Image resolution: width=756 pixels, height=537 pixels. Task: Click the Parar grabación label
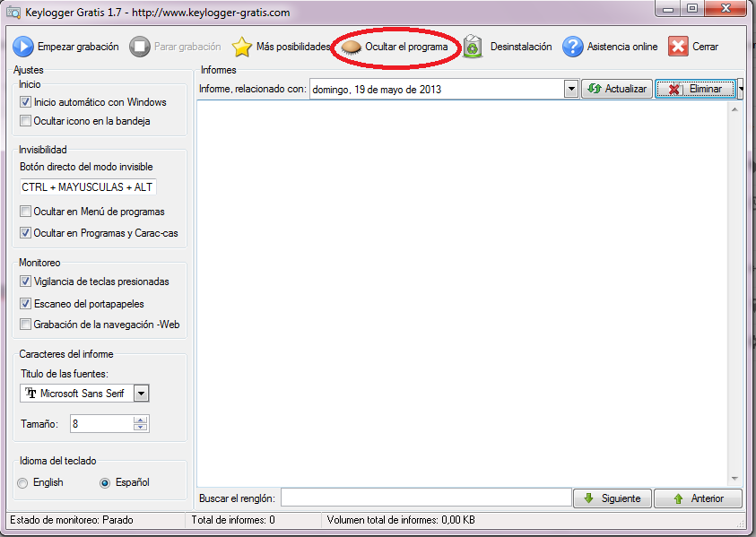click(x=187, y=47)
